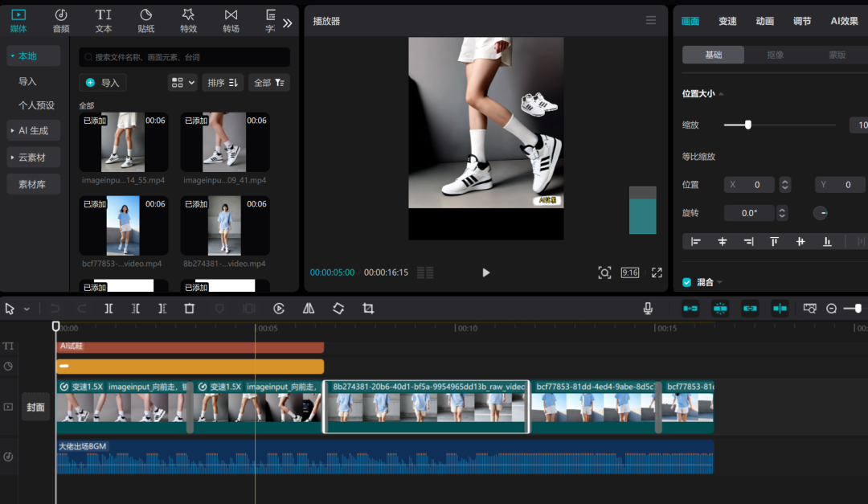Image resolution: width=868 pixels, height=504 pixels.
Task: Split the clip with the 分割 tool
Action: click(108, 308)
